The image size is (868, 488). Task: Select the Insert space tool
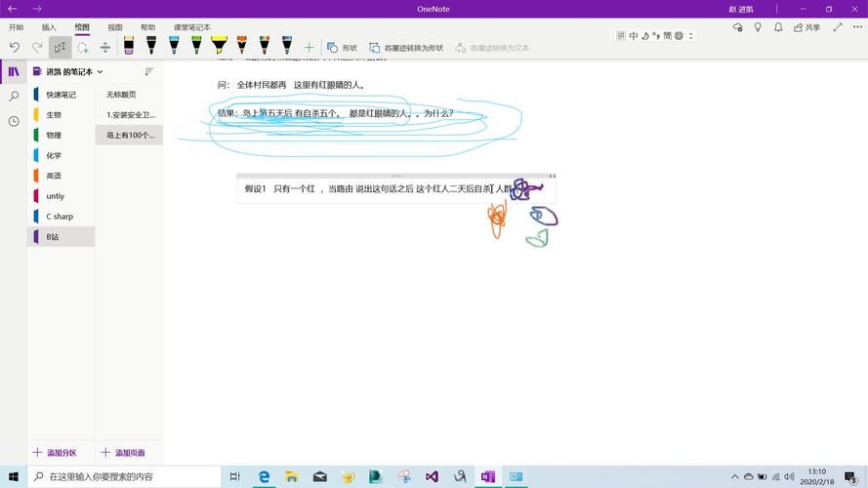(x=105, y=48)
